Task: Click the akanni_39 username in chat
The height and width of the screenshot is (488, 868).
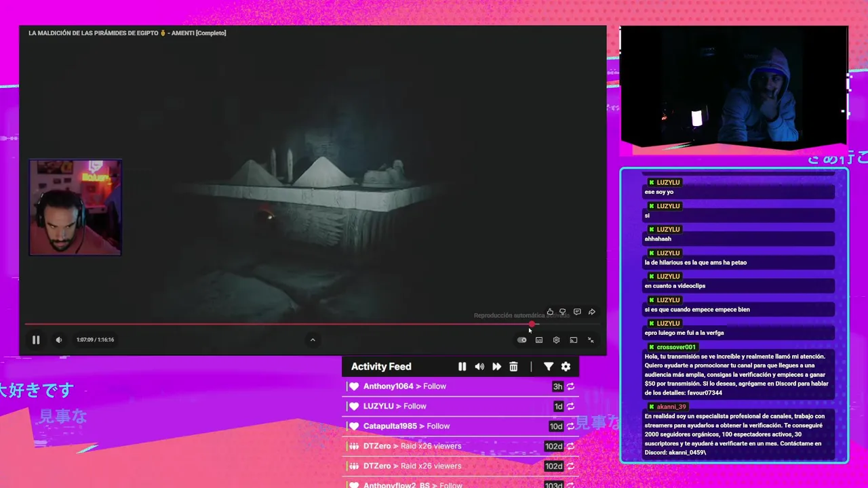Action: [671, 407]
